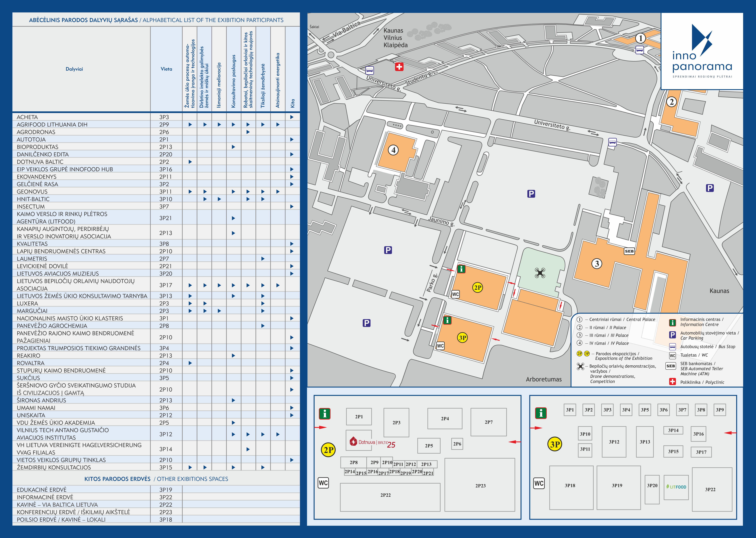Click the 'AGRIFOOD LITHUANIA DIH' participant name

point(52,125)
